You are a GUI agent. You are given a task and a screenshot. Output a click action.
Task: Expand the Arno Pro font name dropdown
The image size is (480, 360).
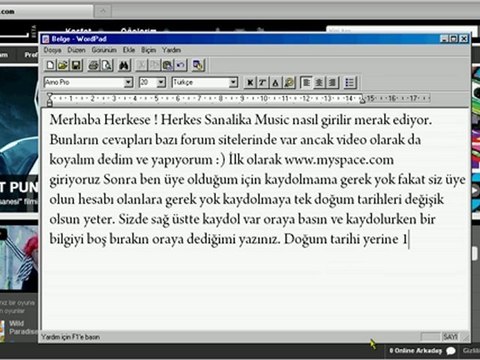click(128, 82)
